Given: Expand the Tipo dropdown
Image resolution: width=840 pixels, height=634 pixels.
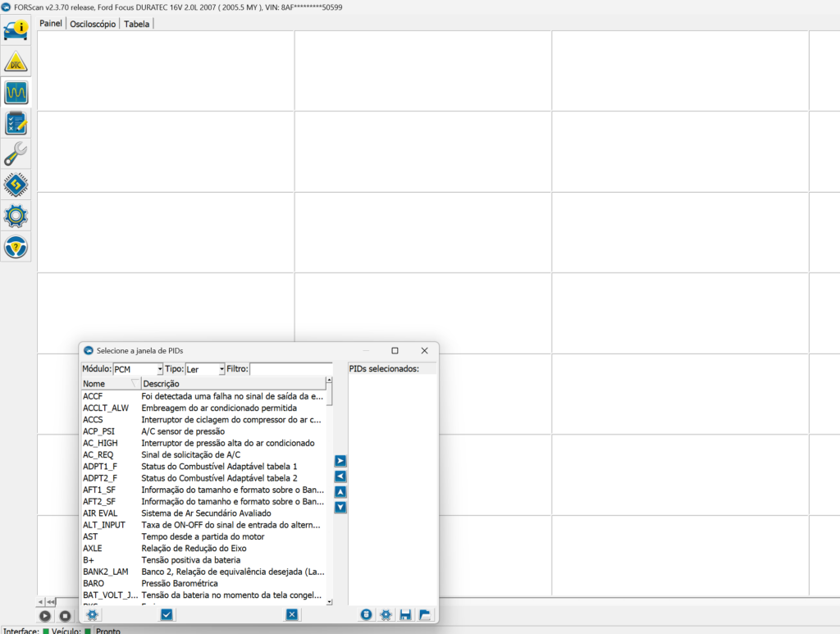Looking at the screenshot, I should pos(221,370).
